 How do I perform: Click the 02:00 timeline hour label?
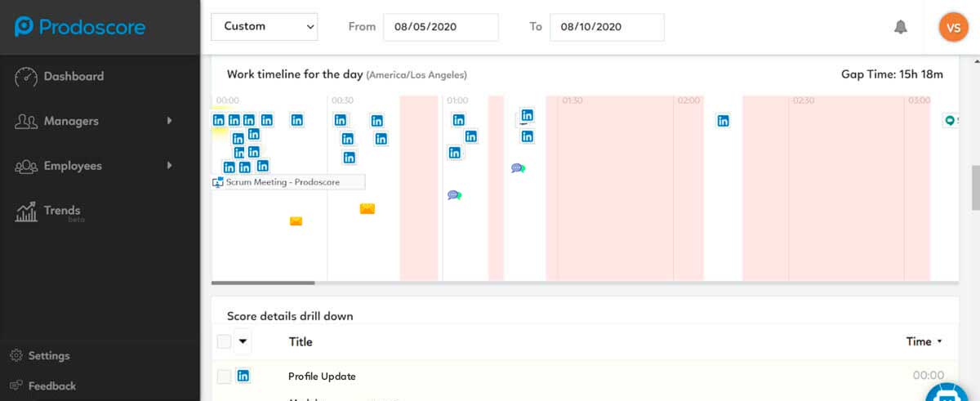pos(688,100)
